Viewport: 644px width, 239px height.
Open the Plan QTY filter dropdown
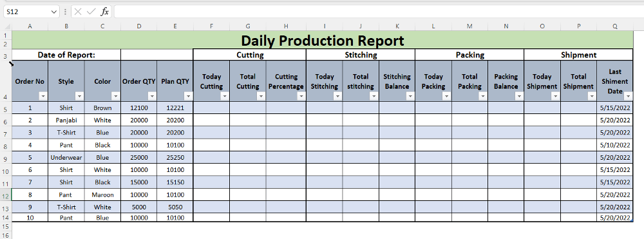click(188, 96)
